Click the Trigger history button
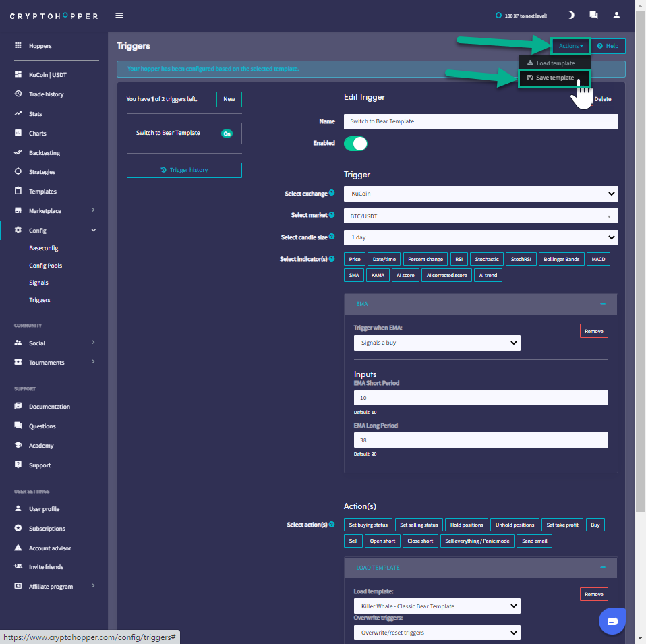 coord(184,170)
